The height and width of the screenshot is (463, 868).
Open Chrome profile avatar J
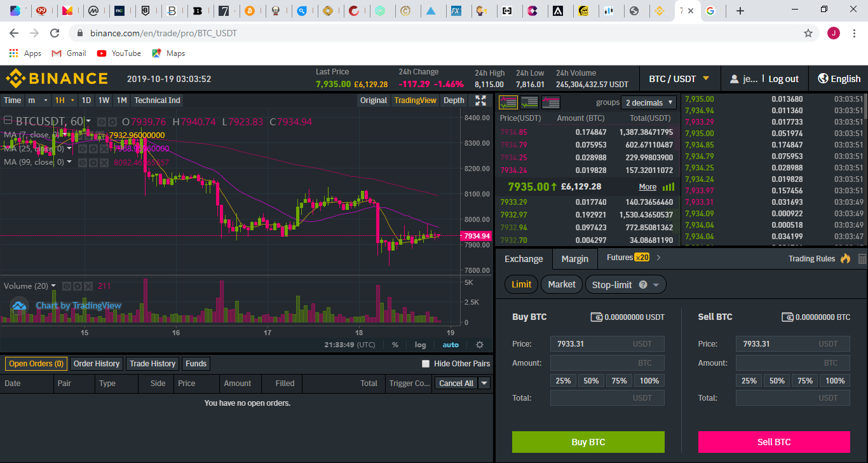(x=834, y=33)
